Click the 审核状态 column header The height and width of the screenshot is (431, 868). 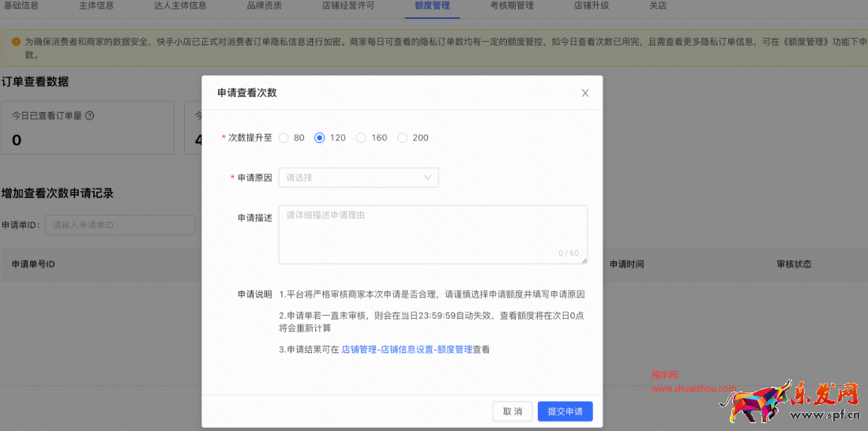coord(794,264)
